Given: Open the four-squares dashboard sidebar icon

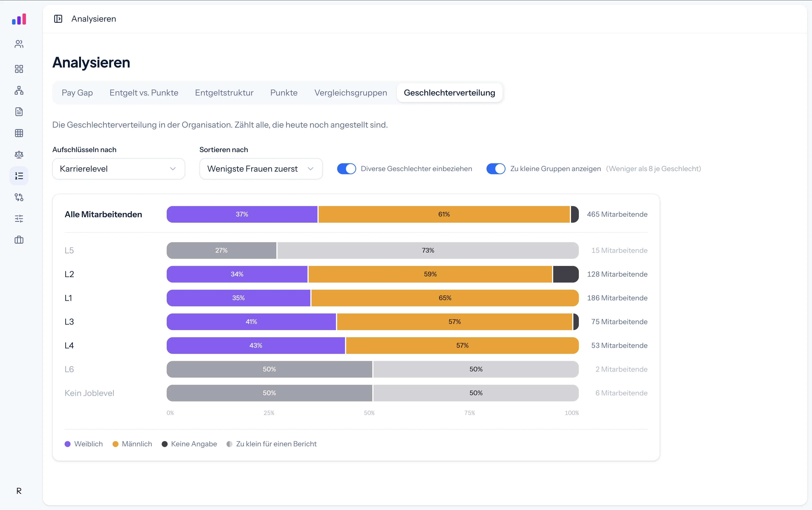Looking at the screenshot, I should coord(19,69).
